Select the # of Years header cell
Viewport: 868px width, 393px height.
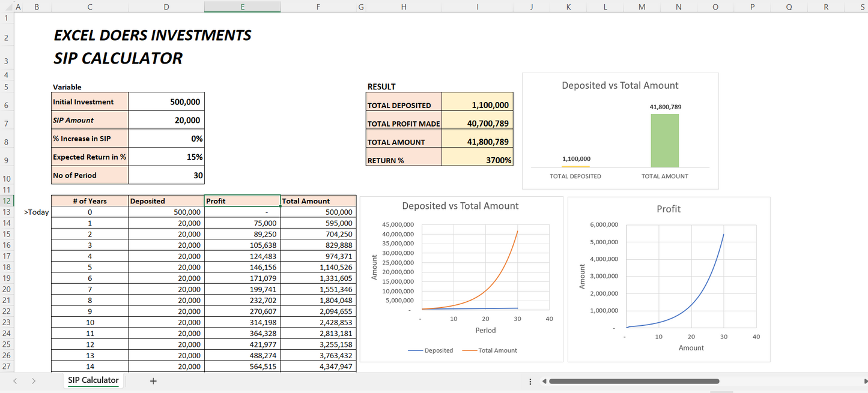pos(90,201)
